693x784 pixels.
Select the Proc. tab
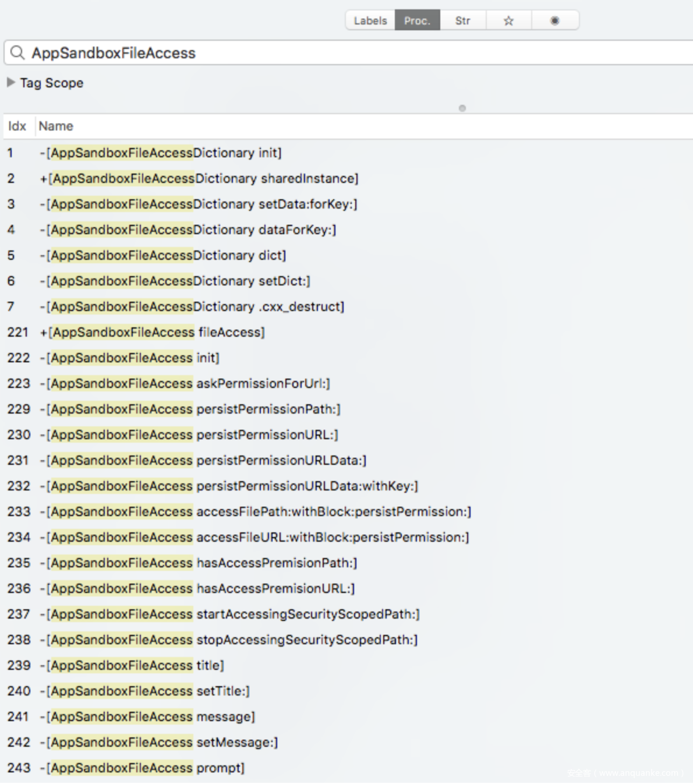(x=417, y=20)
